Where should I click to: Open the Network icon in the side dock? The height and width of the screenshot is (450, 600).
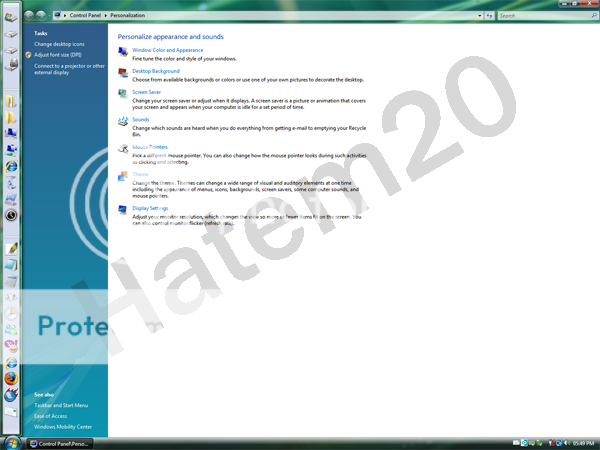[x=11, y=150]
